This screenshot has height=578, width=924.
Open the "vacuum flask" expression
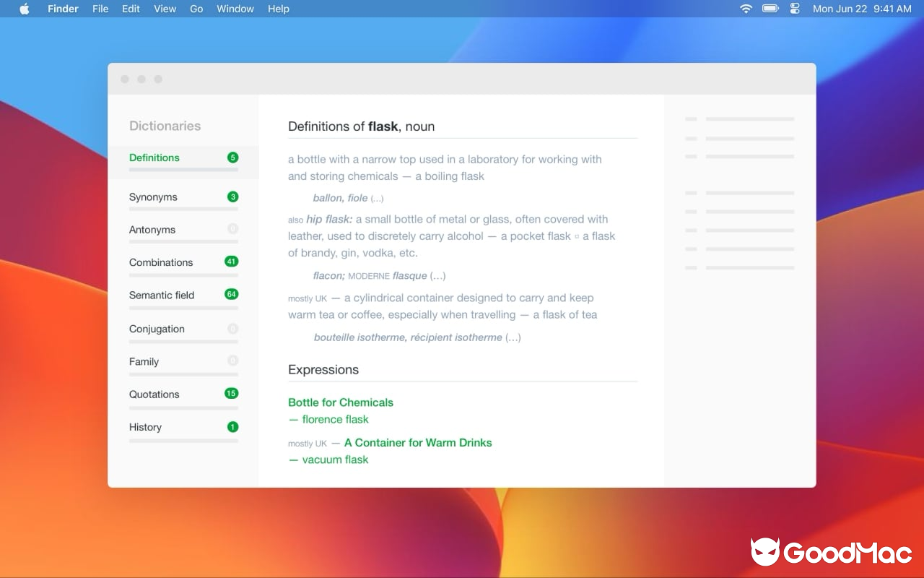pos(336,460)
